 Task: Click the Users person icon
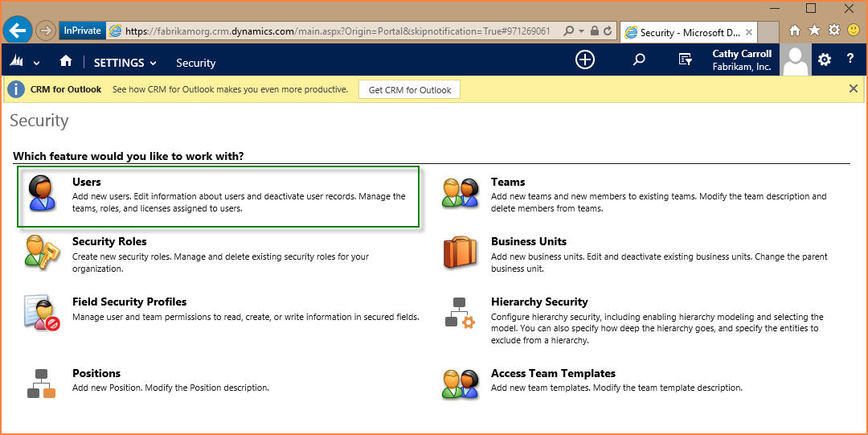[x=42, y=193]
